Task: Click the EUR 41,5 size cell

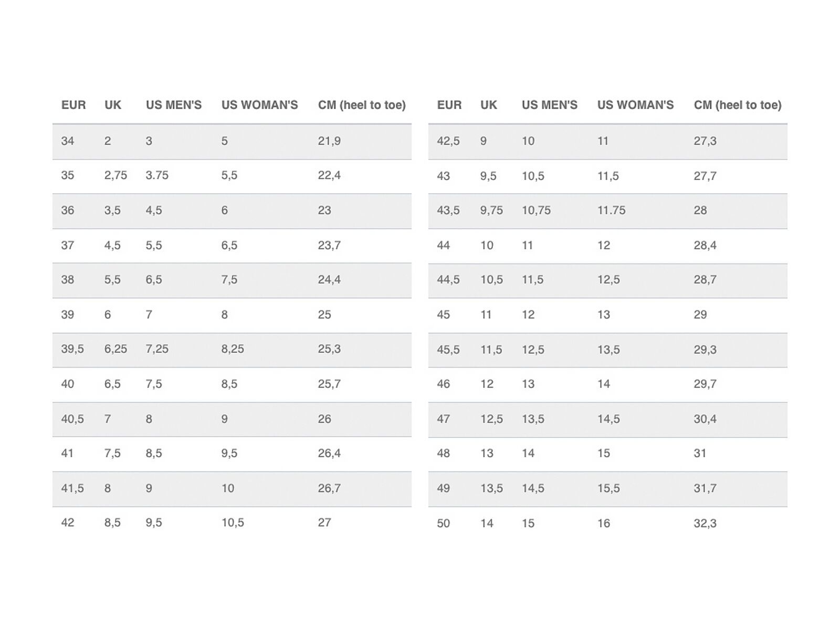Action: [72, 488]
